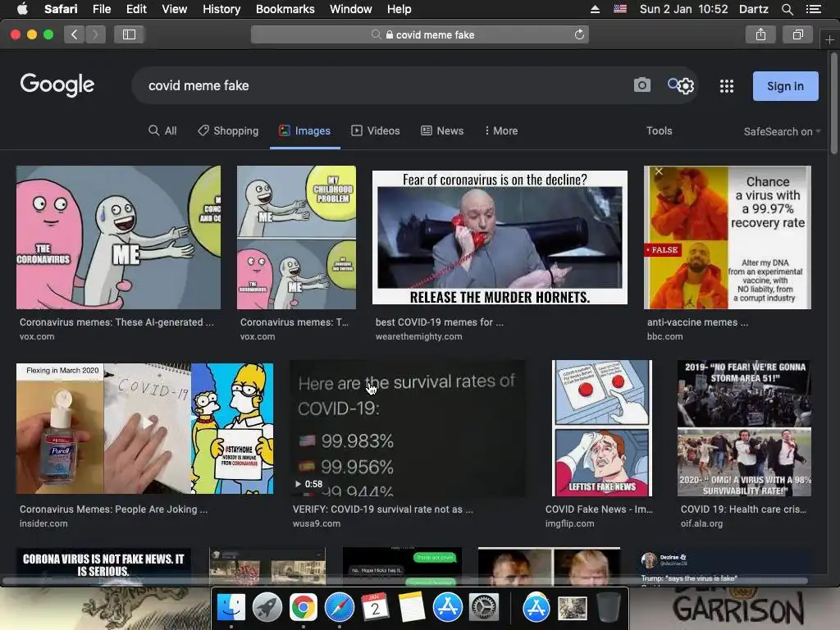
Task: Open the Window menu
Action: coord(351,9)
